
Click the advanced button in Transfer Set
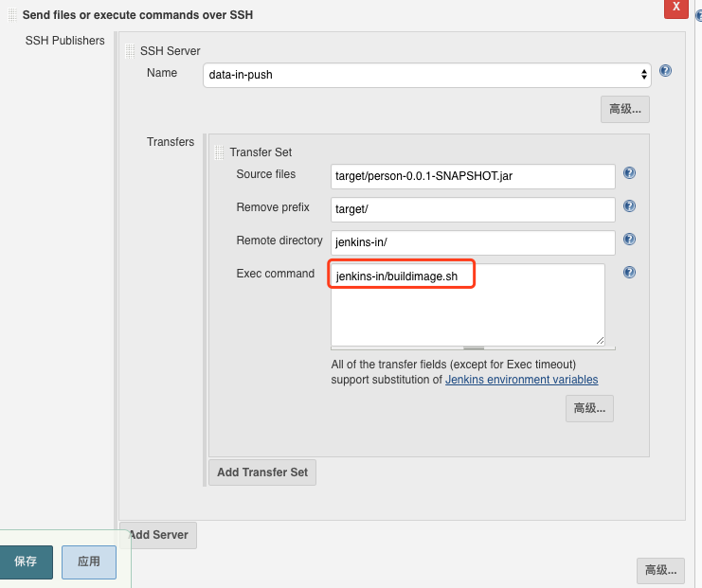click(x=589, y=408)
